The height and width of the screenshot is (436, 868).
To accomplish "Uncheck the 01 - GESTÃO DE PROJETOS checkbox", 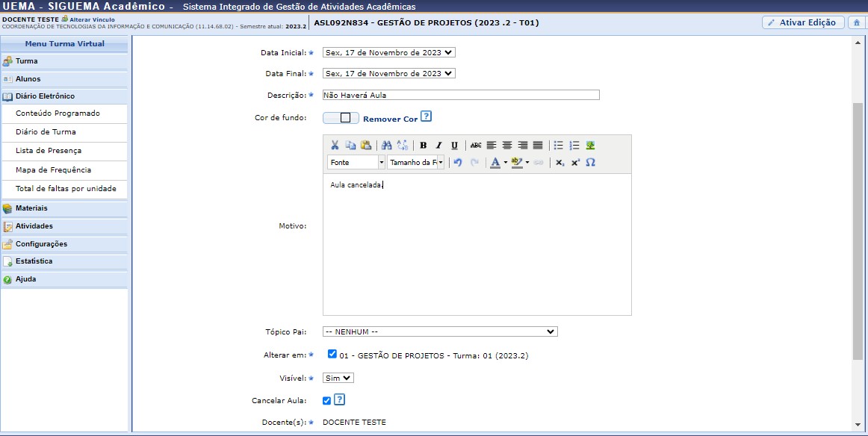I will pyautogui.click(x=332, y=355).
